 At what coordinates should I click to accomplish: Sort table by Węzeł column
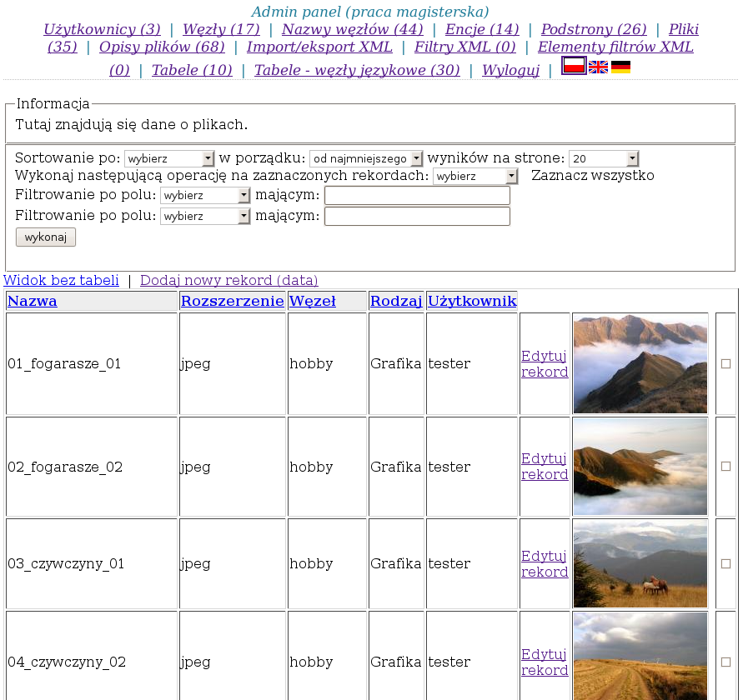312,301
